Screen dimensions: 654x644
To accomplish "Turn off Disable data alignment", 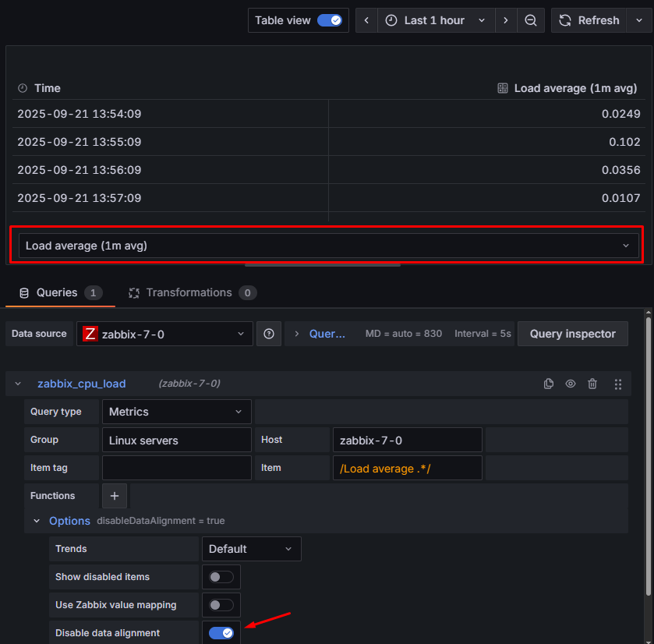I will point(221,633).
